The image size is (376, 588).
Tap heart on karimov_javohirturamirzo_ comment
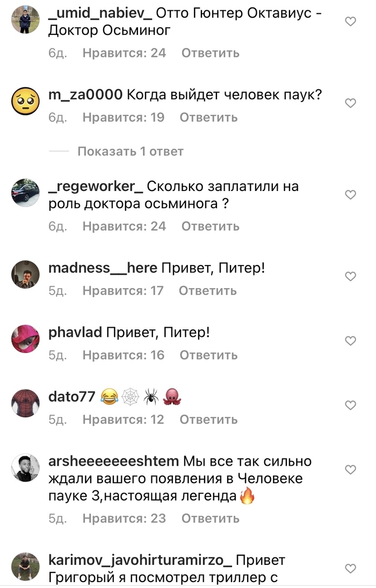pyautogui.click(x=350, y=569)
